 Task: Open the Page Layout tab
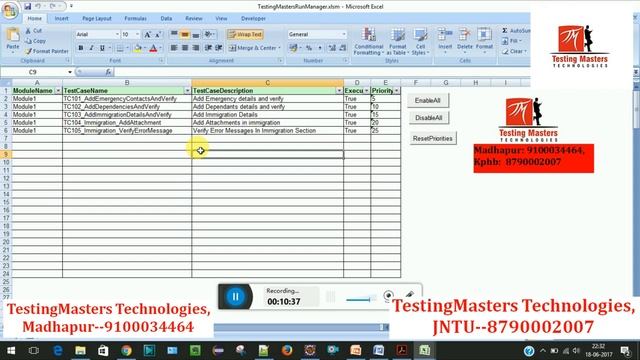point(97,18)
